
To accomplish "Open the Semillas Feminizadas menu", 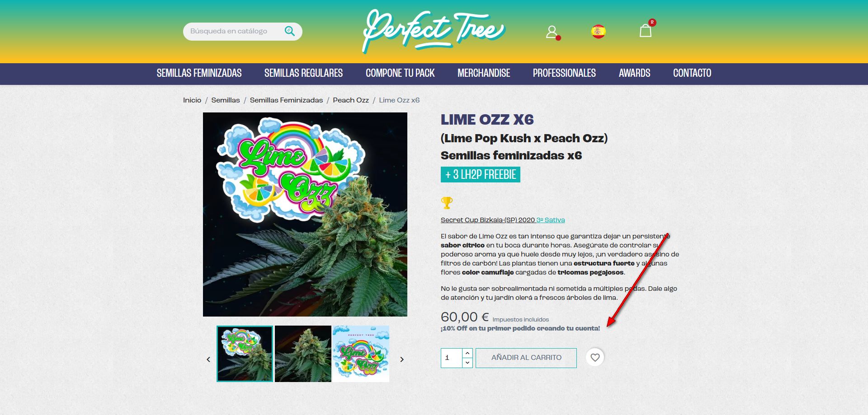I will tap(199, 73).
